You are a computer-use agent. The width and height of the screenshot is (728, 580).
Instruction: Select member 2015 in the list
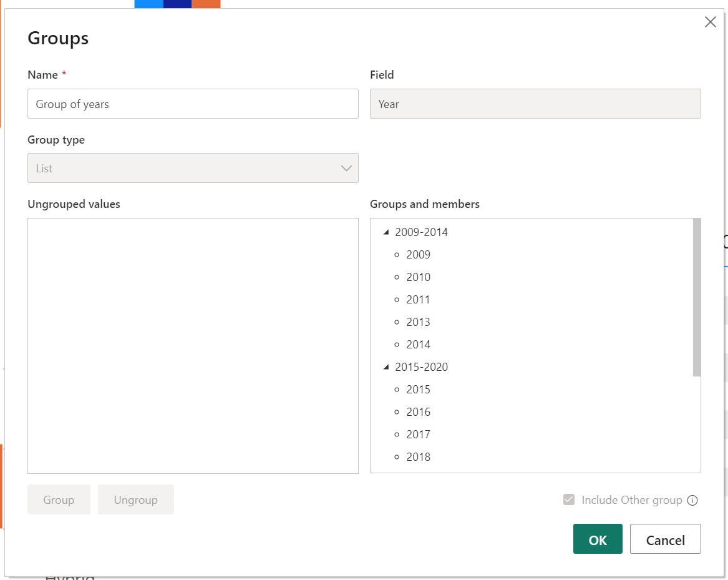pos(419,390)
